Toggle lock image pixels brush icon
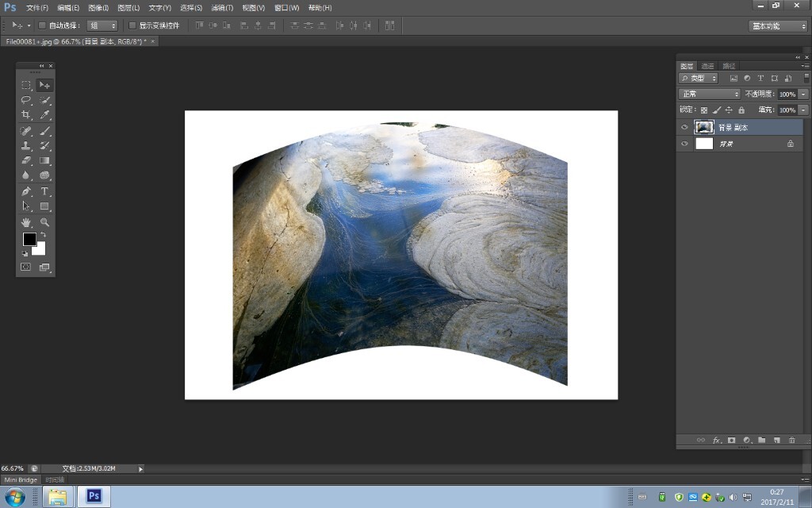This screenshot has width=812, height=508. coord(717,110)
